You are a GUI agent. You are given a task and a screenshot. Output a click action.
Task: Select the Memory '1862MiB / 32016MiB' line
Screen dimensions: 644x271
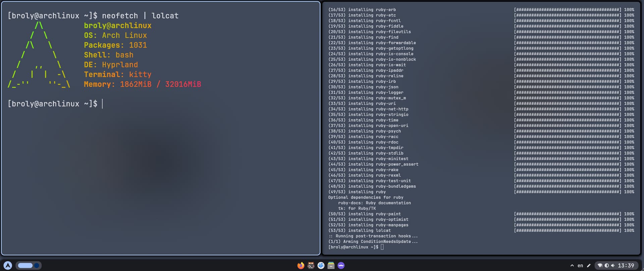[143, 84]
